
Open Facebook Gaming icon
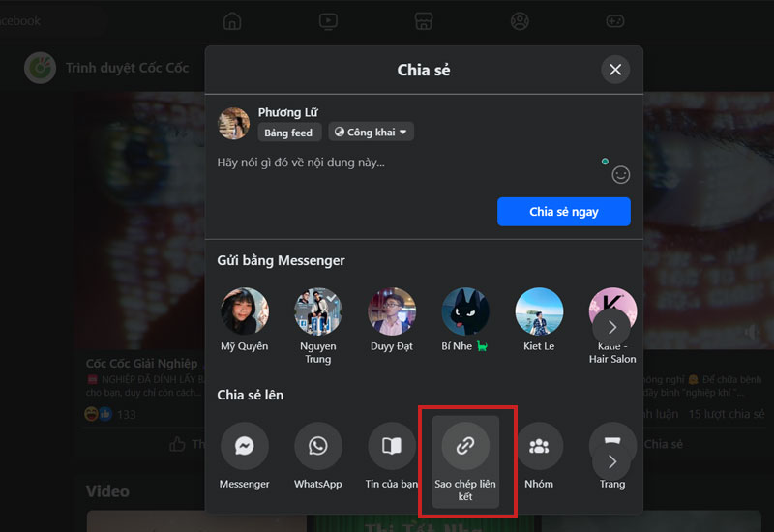click(x=615, y=21)
